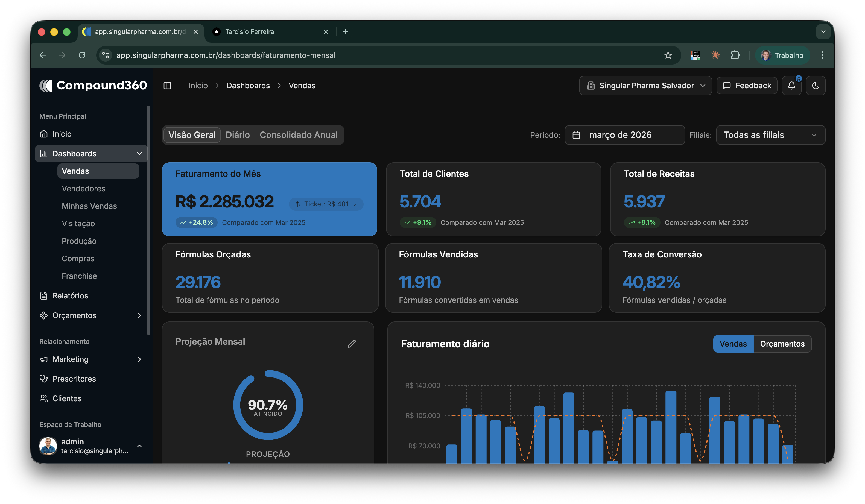Bookmark the page with the star icon

click(x=668, y=55)
